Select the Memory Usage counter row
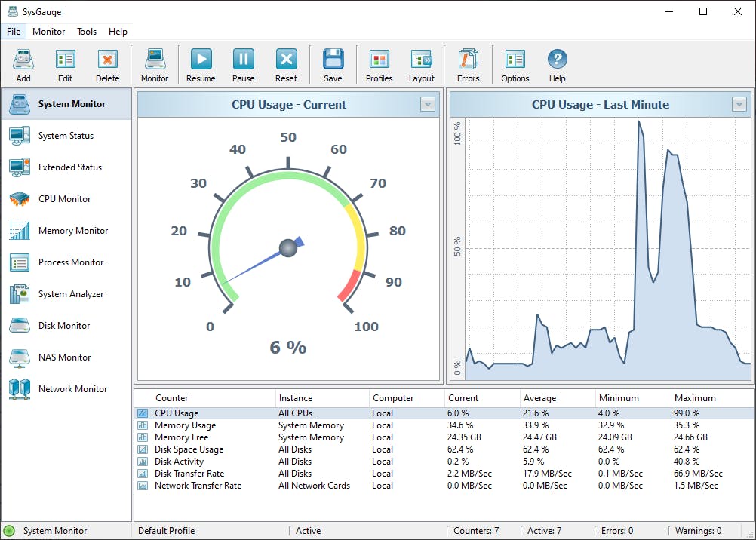756x540 pixels. tap(185, 425)
